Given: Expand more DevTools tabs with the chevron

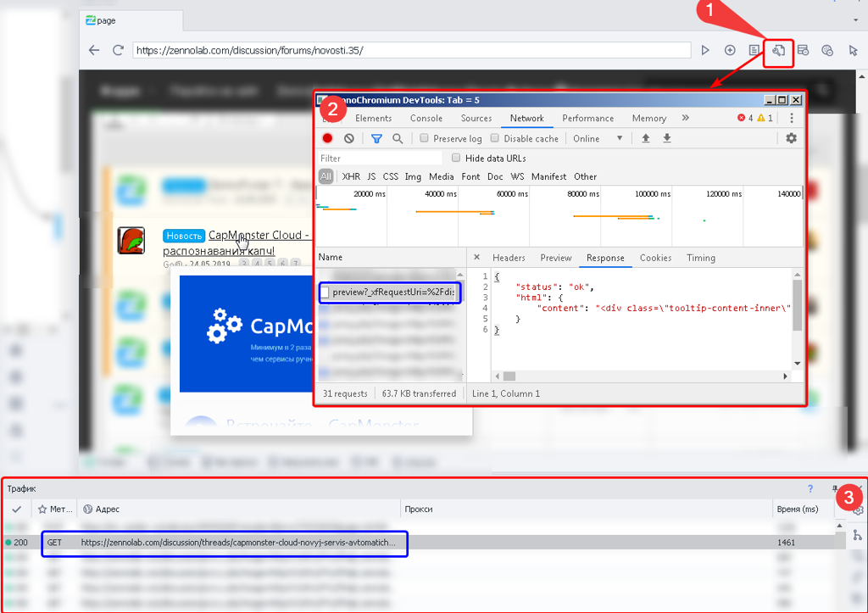Looking at the screenshot, I should click(x=685, y=118).
